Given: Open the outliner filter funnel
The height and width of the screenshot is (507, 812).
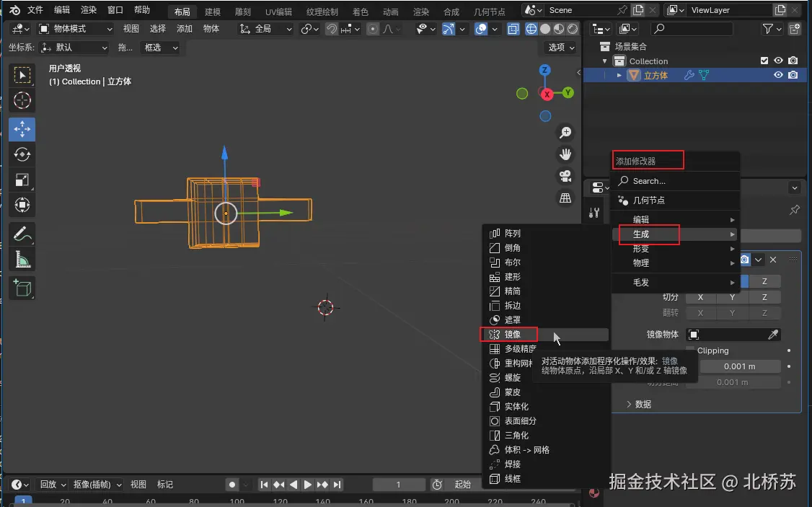Looking at the screenshot, I should 768,29.
